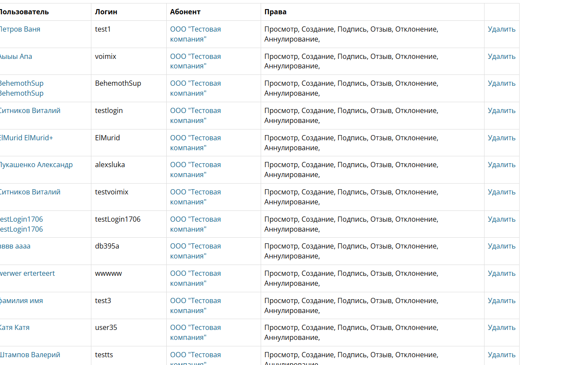Open the Аыыы Апа user link
Viewport: 588px width, 365px height.
click(16, 56)
